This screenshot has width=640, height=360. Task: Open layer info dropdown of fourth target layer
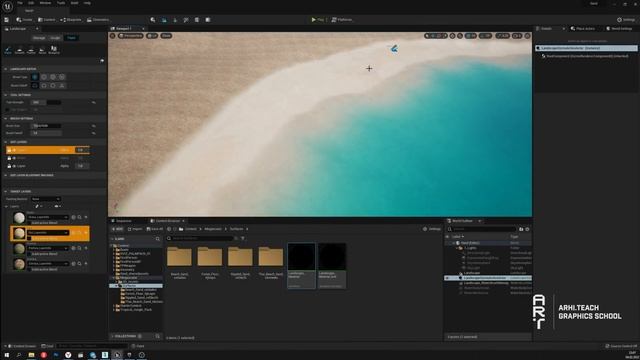click(x=48, y=264)
